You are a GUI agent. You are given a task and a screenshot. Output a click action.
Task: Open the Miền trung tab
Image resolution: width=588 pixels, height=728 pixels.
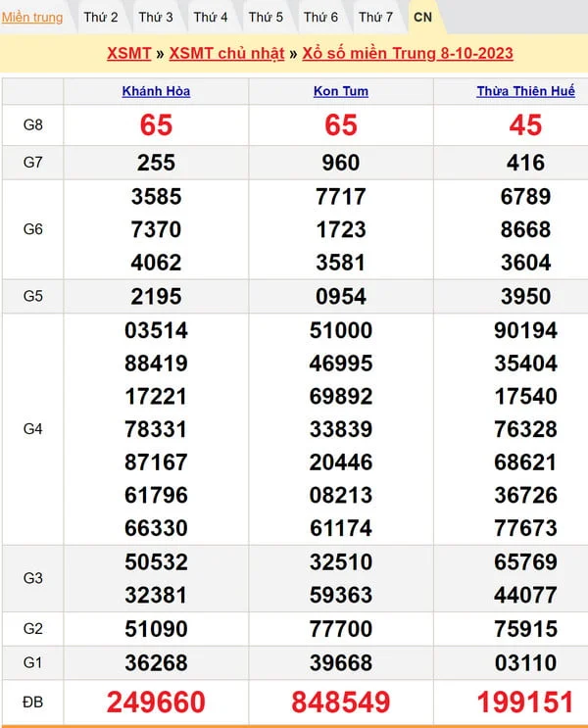pyautogui.click(x=32, y=17)
